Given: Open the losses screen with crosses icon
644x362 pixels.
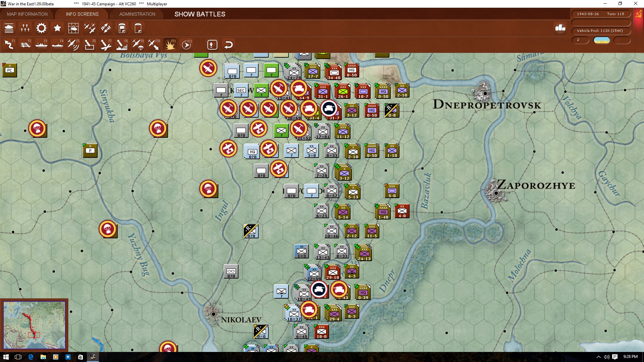Looking at the screenshot, I should [x=25, y=28].
